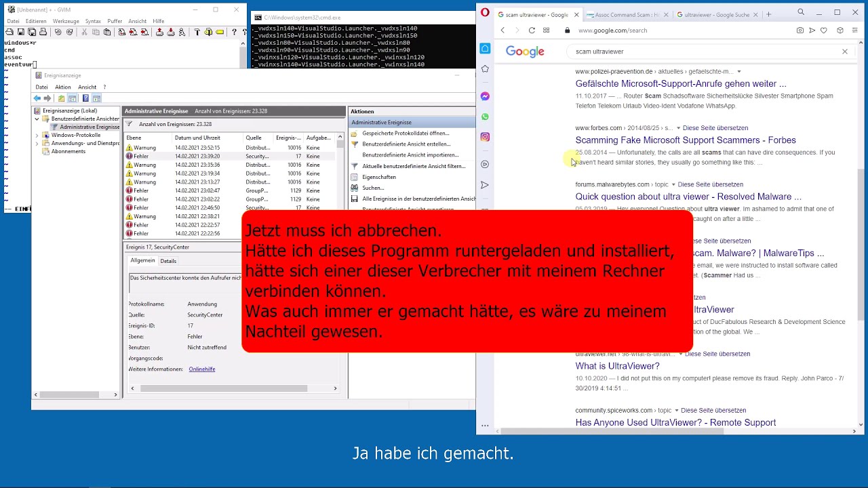Open Gefälschte Microsoft-Support-Anrufe result link
This screenshot has height=488, width=868.
click(x=681, y=84)
